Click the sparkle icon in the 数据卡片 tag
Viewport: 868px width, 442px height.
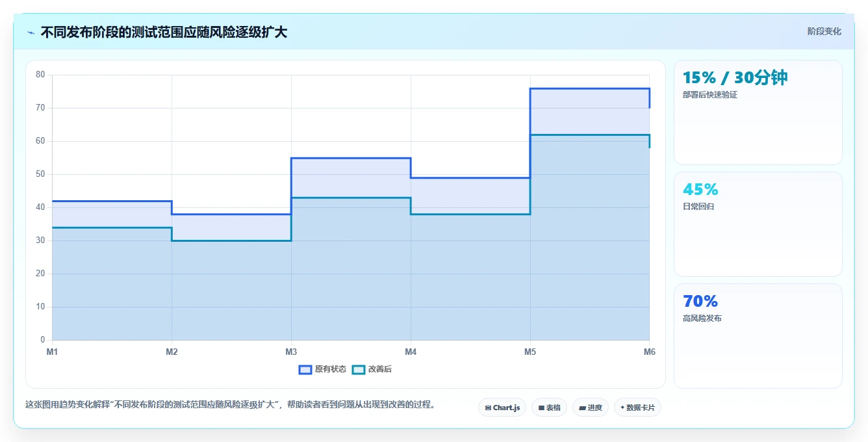pos(622,408)
